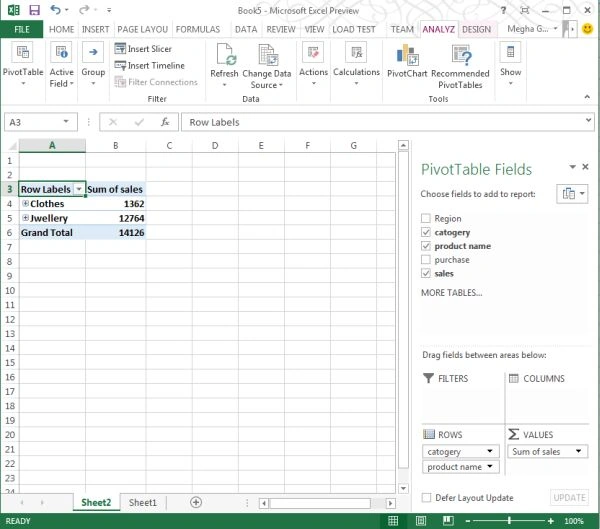Open Recommended PivotTables
This screenshot has height=529, width=600.
(x=460, y=67)
